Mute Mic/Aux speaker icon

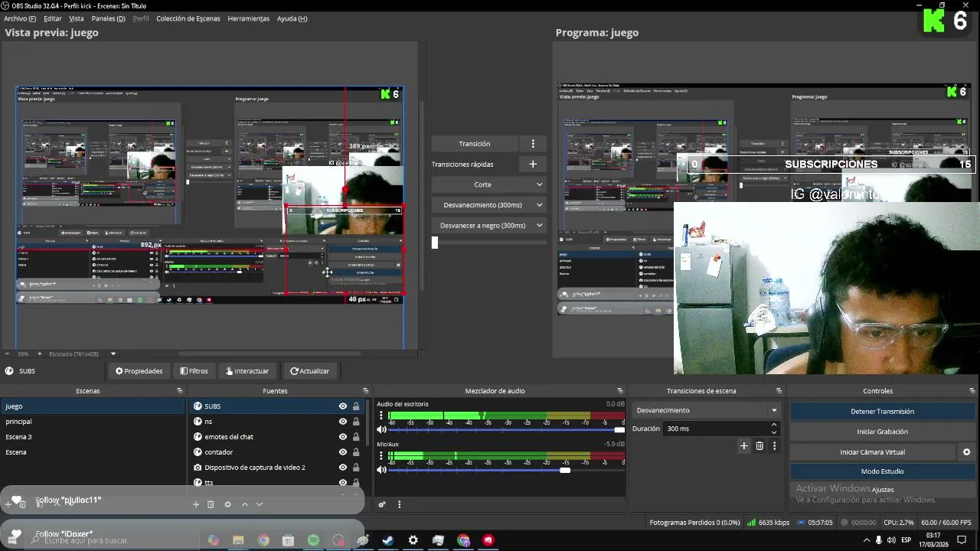381,470
